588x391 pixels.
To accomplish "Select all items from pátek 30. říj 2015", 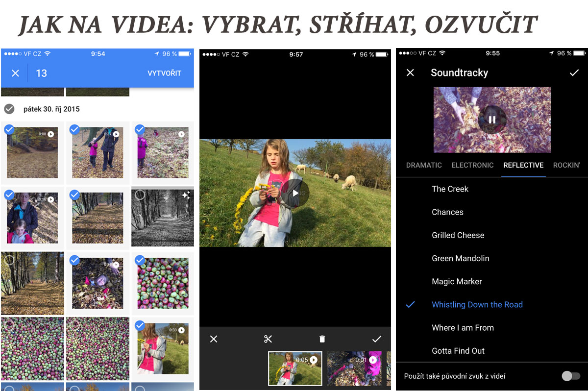I will tap(9, 109).
